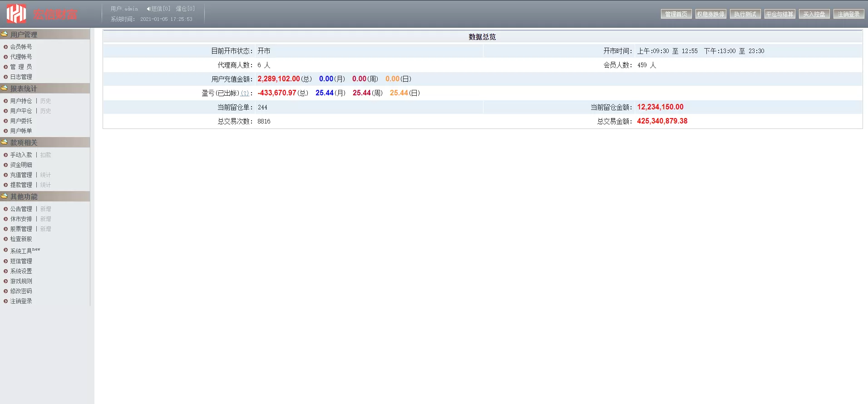Click the 425,340,879.38 total trade amount
868x404 pixels.
tap(662, 121)
